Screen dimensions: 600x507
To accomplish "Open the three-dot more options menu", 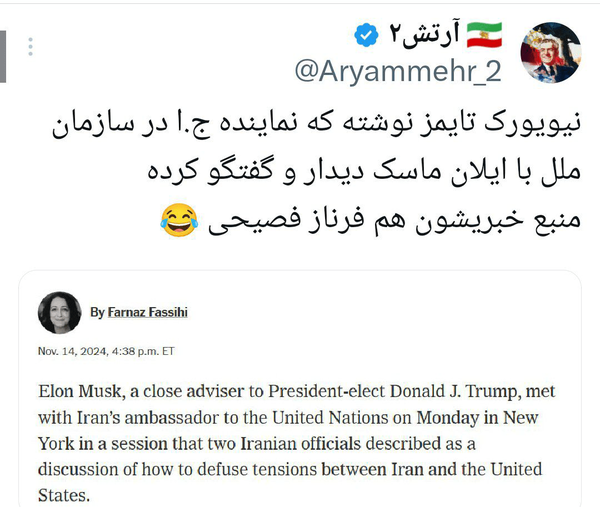I will click(32, 47).
